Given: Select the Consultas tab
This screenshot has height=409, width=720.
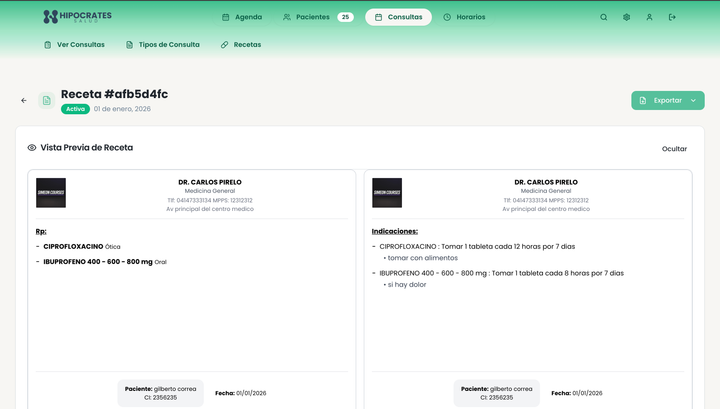Looking at the screenshot, I should [398, 17].
